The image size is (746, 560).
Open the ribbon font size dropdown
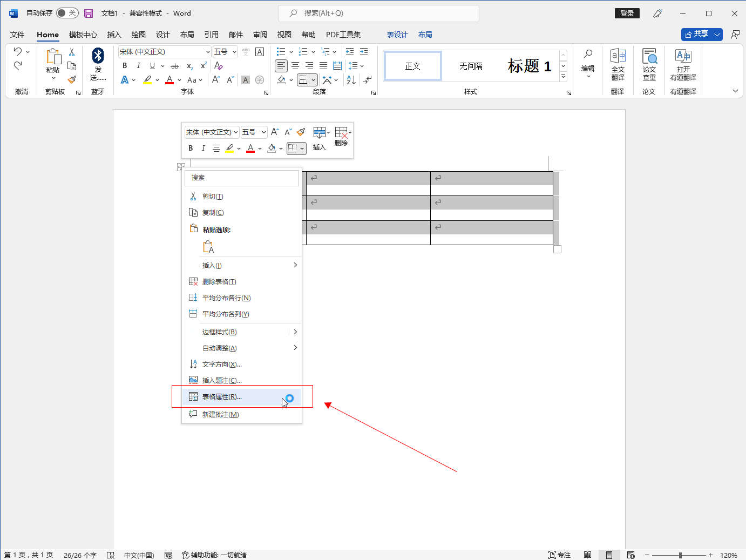pyautogui.click(x=234, y=52)
